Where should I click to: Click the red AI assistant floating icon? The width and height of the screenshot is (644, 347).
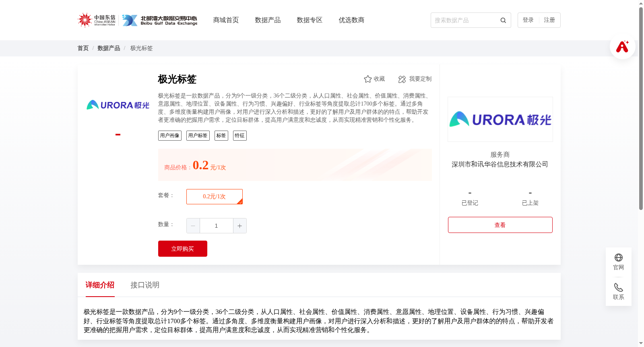click(622, 47)
